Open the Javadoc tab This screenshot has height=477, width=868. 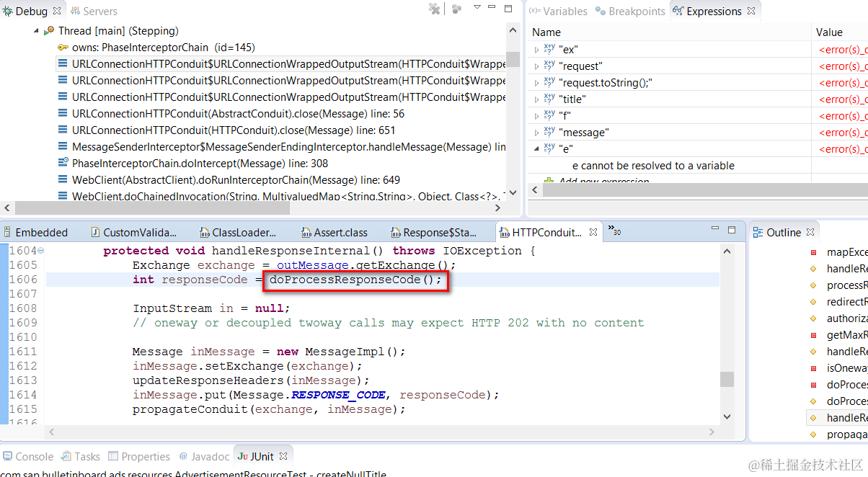click(204, 457)
